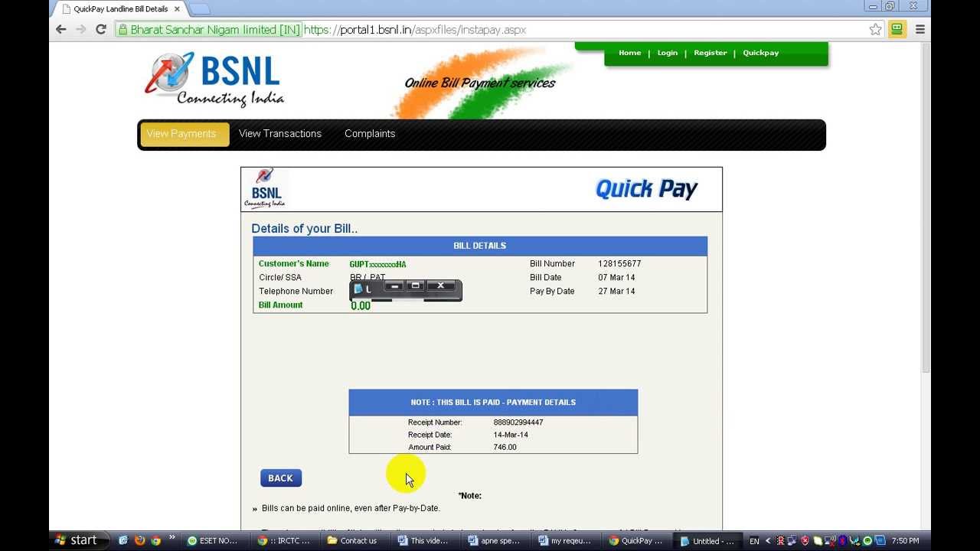Image resolution: width=980 pixels, height=551 pixels.
Task: Click the taskbar clock showing 7:50 PM
Action: tap(906, 541)
